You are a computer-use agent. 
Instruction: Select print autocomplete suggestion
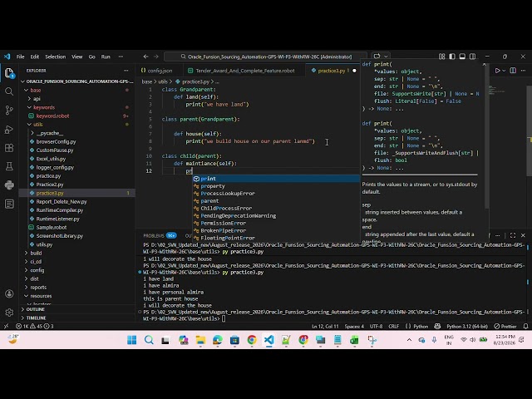pos(276,179)
